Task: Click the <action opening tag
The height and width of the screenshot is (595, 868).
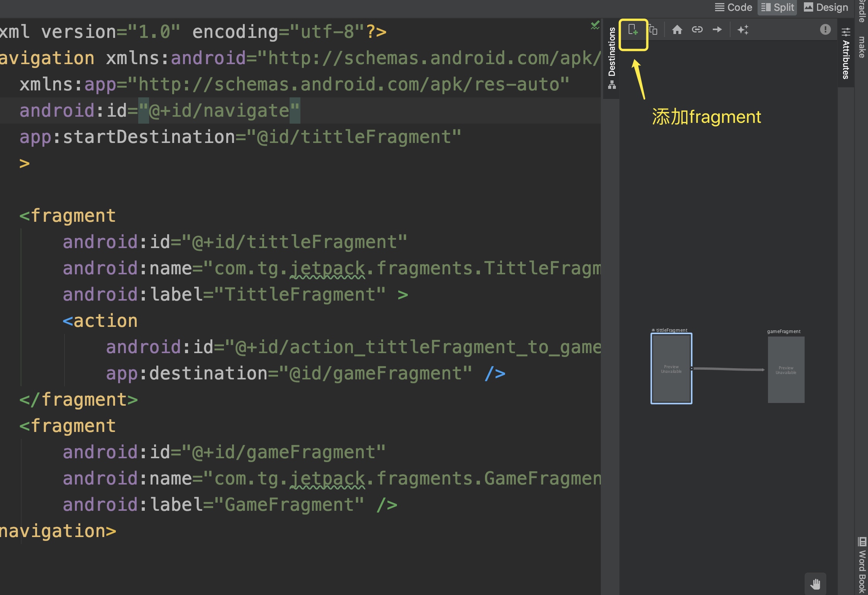Action: (x=100, y=321)
